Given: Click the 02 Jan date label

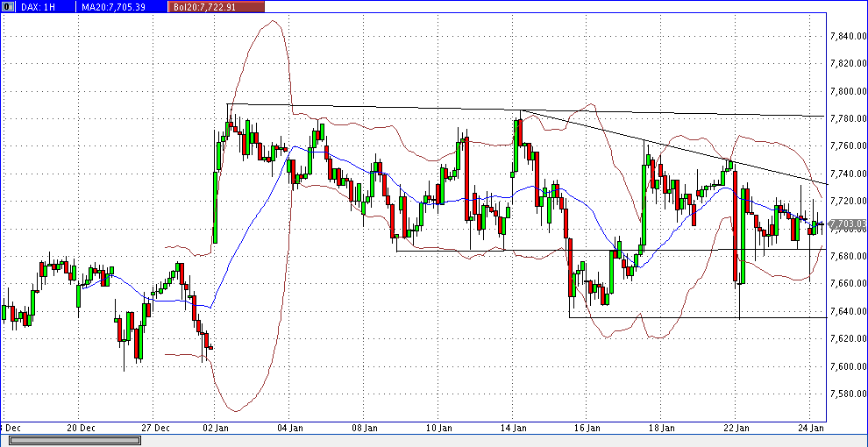Looking at the screenshot, I should (216, 428).
